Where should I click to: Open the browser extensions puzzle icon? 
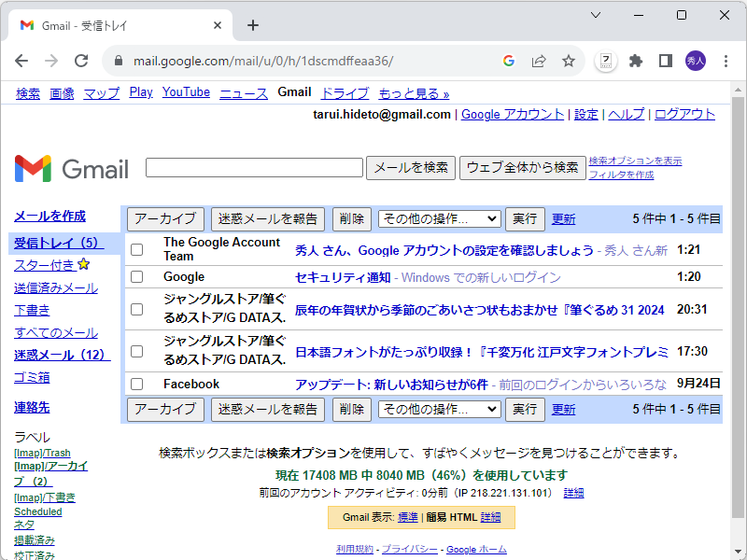pyautogui.click(x=636, y=59)
